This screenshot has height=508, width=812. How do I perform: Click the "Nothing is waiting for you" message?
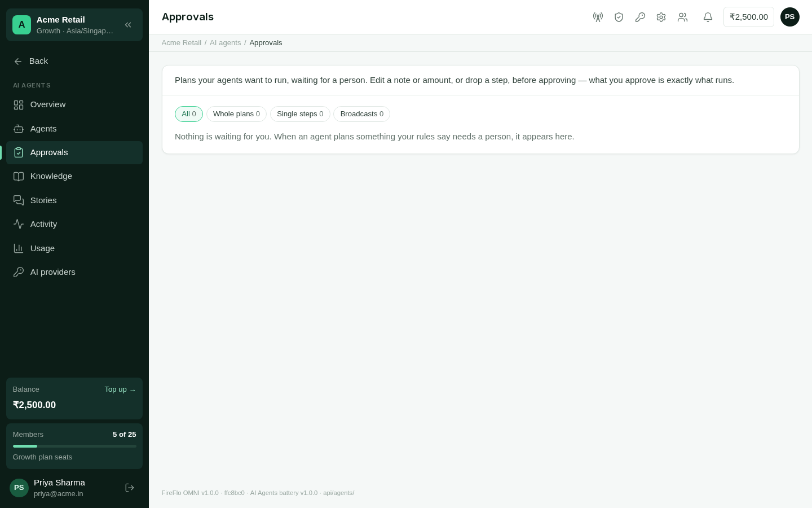click(374, 137)
